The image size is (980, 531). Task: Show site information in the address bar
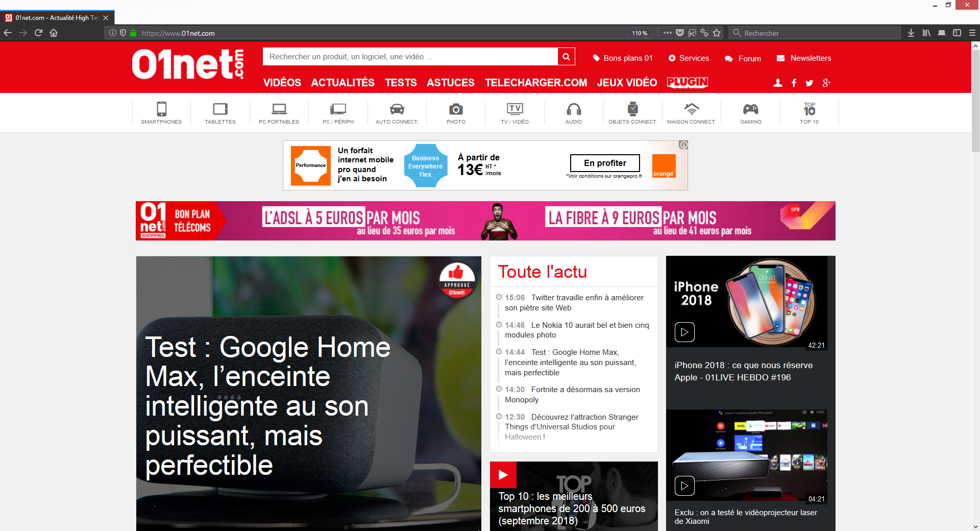tap(113, 33)
